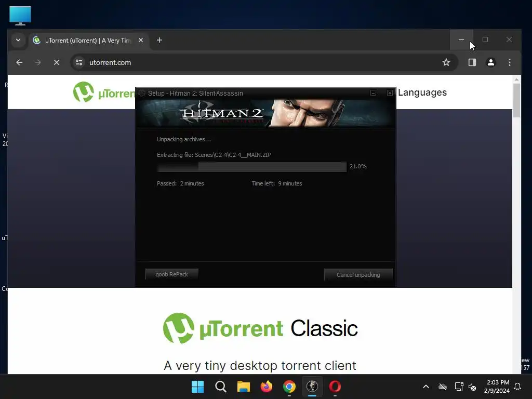Select the monitor desktop icon

(x=20, y=16)
